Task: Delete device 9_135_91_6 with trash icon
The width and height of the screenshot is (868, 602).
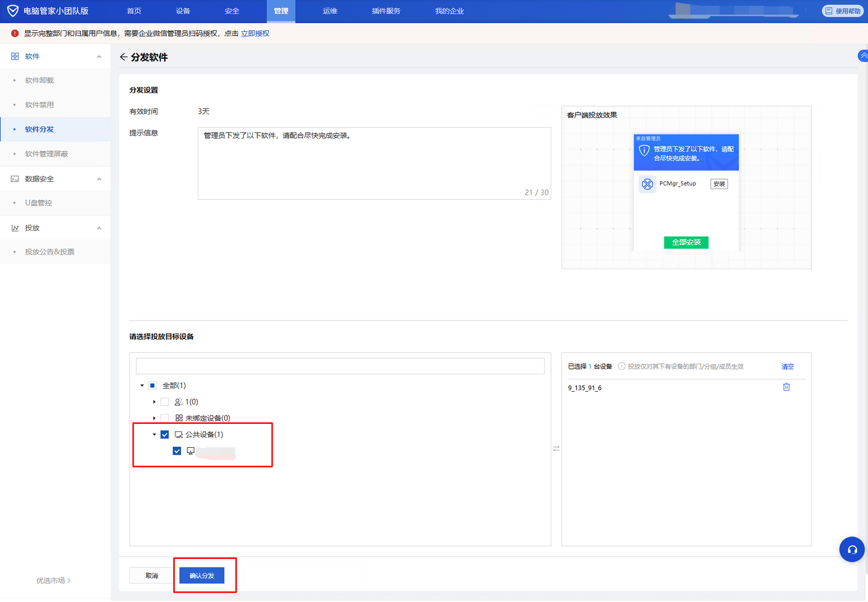Action: coord(786,387)
